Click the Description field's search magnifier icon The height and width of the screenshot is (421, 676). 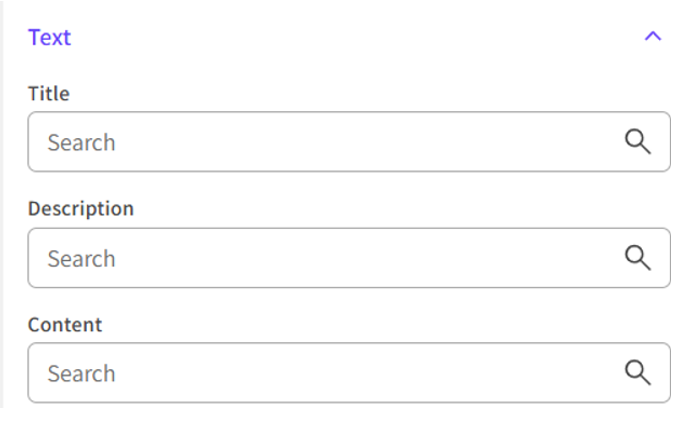638,257
